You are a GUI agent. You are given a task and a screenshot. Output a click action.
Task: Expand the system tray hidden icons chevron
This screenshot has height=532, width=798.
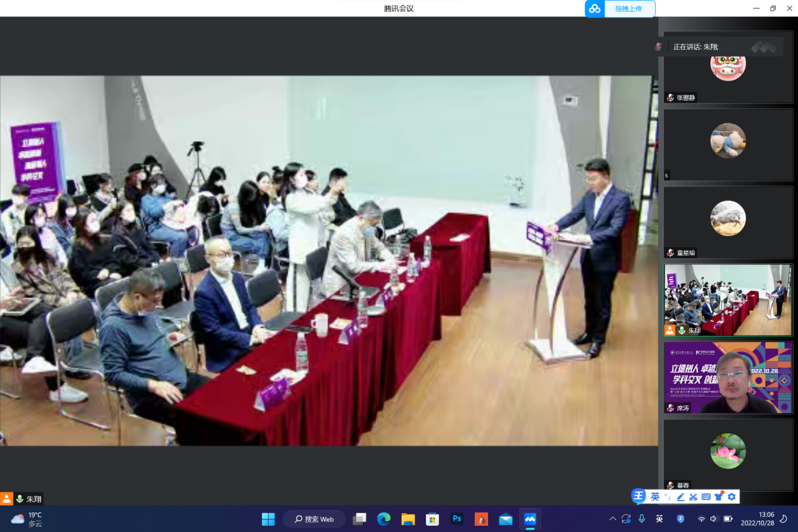tap(612, 519)
